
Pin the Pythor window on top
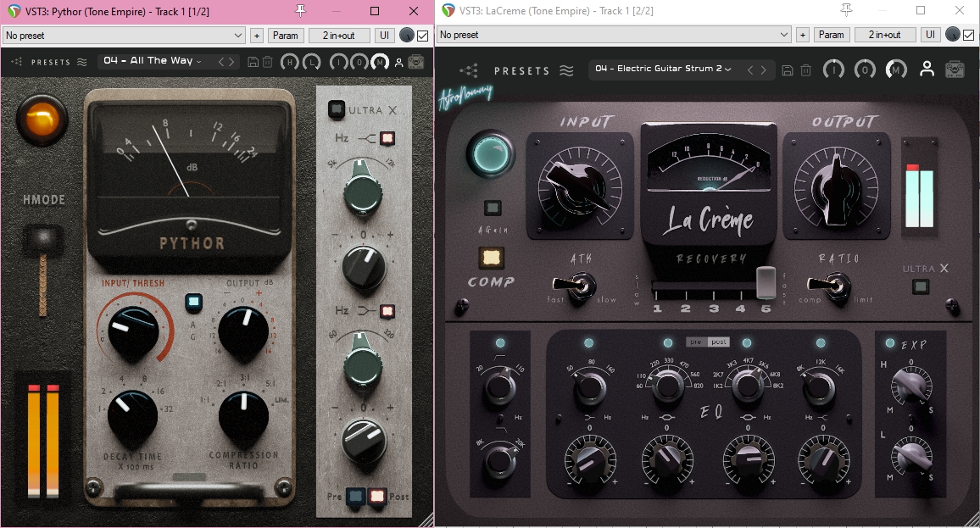pos(301,11)
